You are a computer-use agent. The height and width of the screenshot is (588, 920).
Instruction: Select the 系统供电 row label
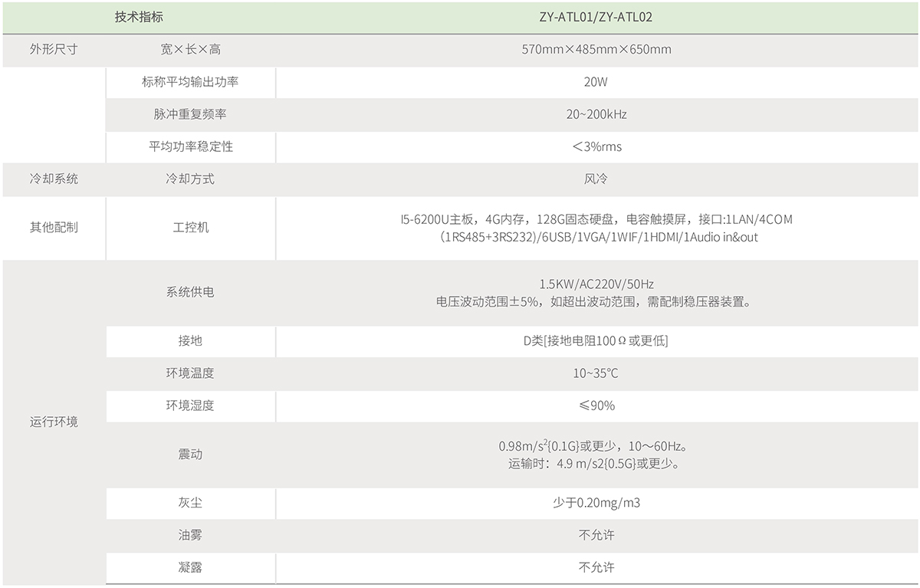point(190,292)
